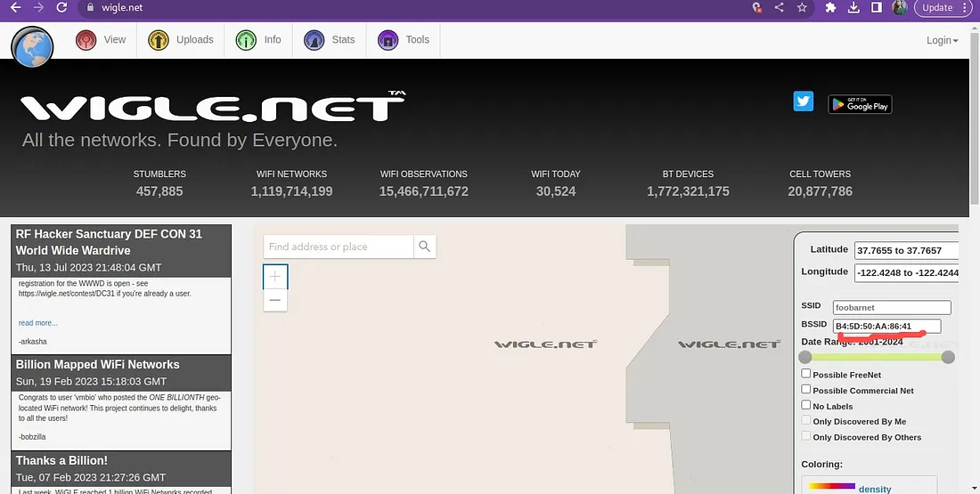The height and width of the screenshot is (494, 980).
Task: Open the Billion Mapped WiFi Networks headline
Action: 97,364
